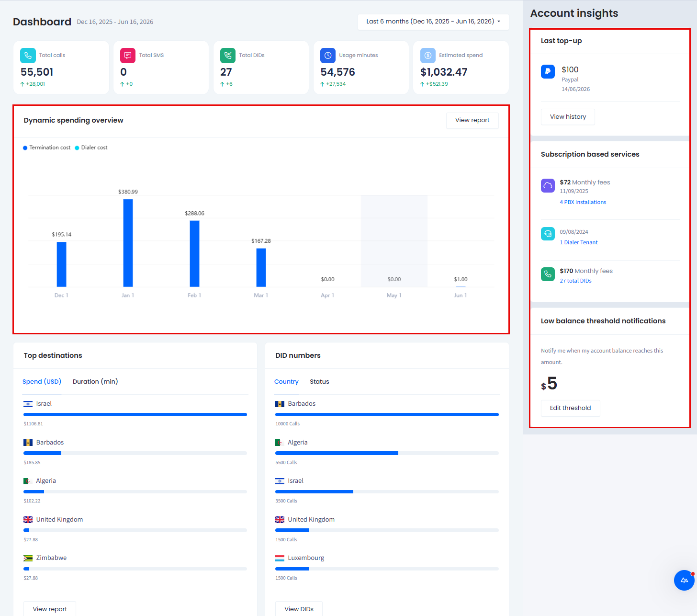Click the Dec 1 bar in chart

click(61, 264)
